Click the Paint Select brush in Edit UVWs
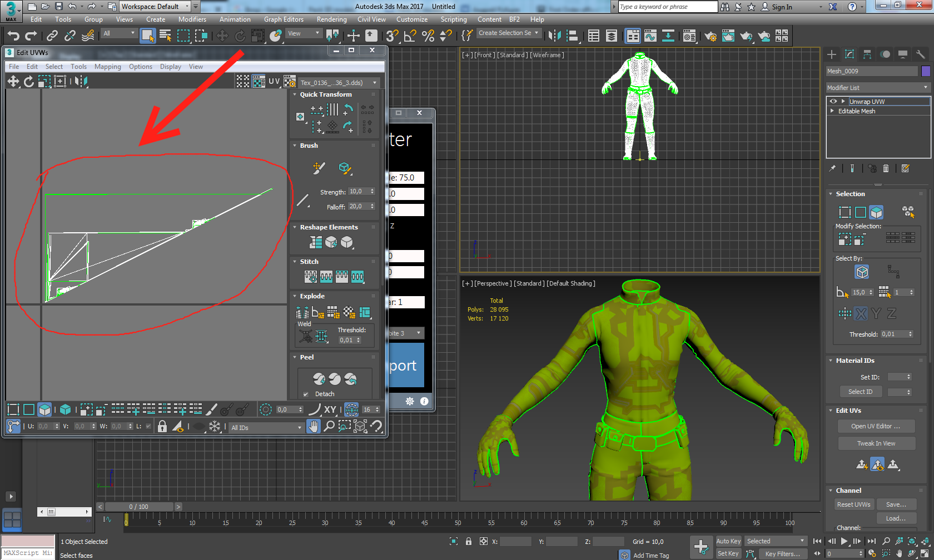The width and height of the screenshot is (934, 560). coord(211,410)
